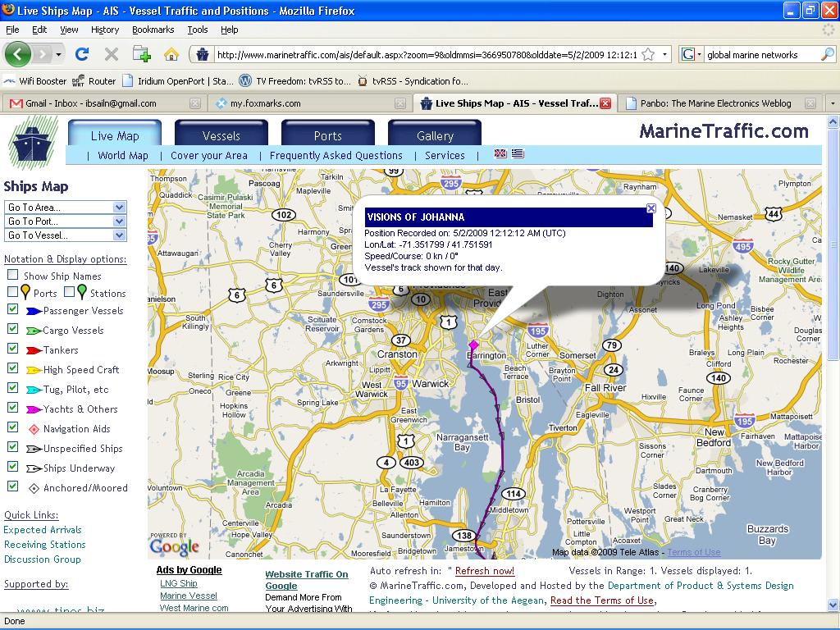Switch to the Ports tab
The height and width of the screenshot is (630, 840).
tap(328, 134)
